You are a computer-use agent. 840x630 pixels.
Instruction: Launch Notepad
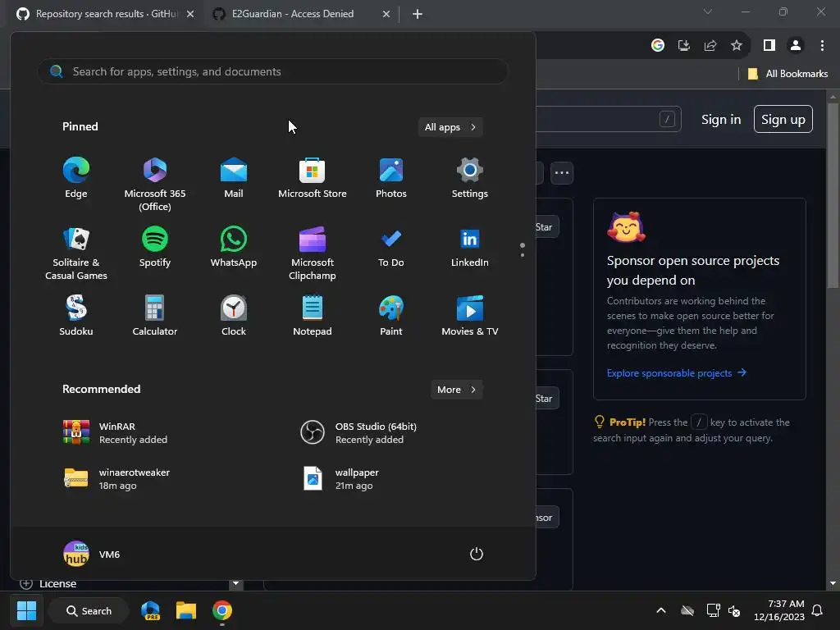click(x=313, y=316)
